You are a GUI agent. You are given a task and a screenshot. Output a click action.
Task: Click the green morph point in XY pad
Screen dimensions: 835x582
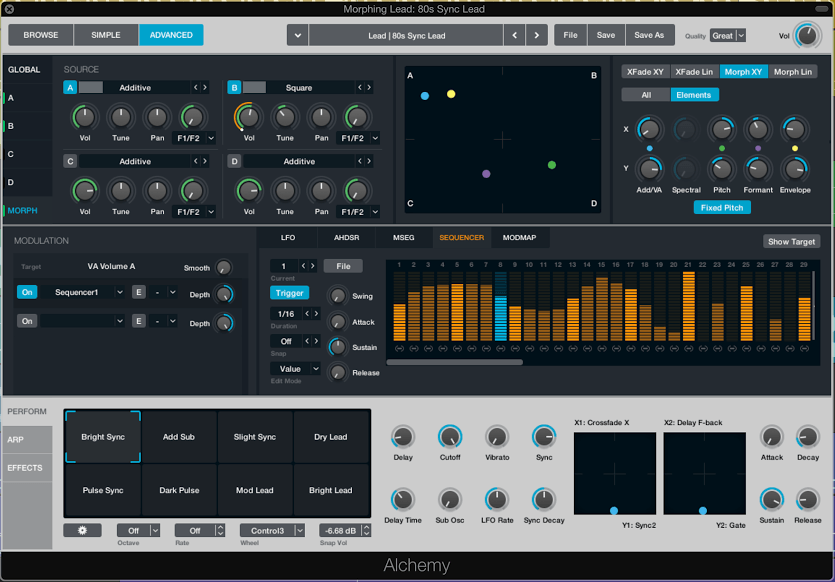point(552,165)
